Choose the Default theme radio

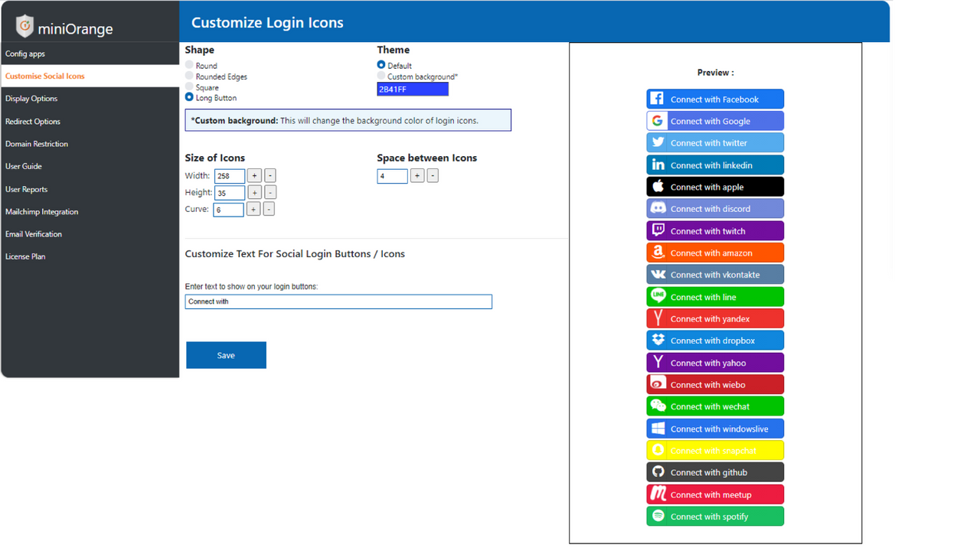click(381, 65)
